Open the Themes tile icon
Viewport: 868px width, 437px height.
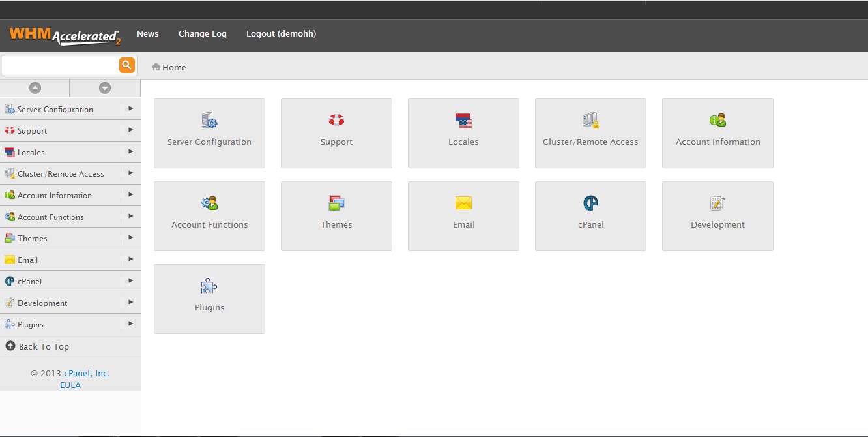pos(336,203)
